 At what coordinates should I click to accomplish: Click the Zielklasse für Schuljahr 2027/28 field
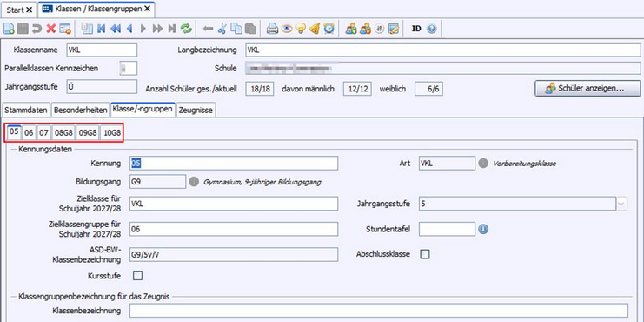(234, 203)
